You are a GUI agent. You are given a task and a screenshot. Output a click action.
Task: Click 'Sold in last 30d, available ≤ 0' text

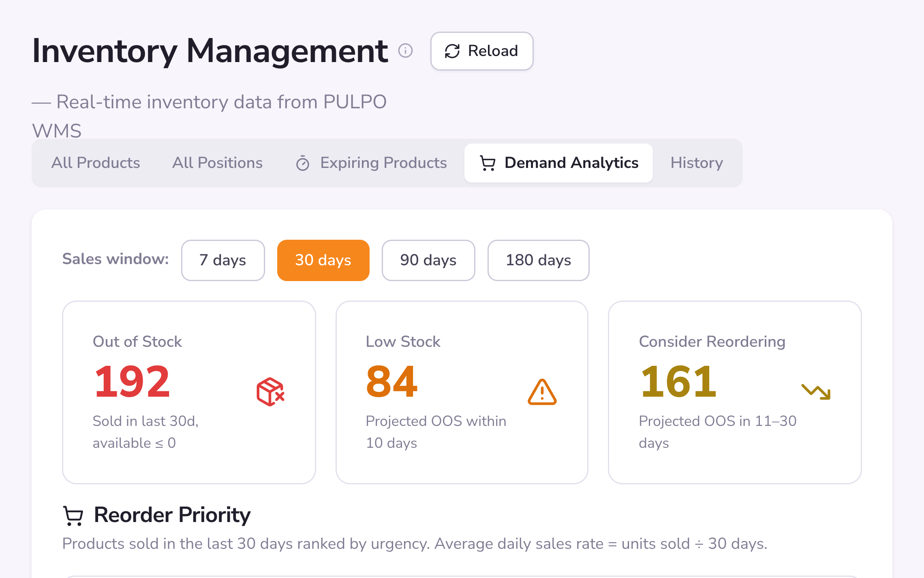(x=145, y=432)
